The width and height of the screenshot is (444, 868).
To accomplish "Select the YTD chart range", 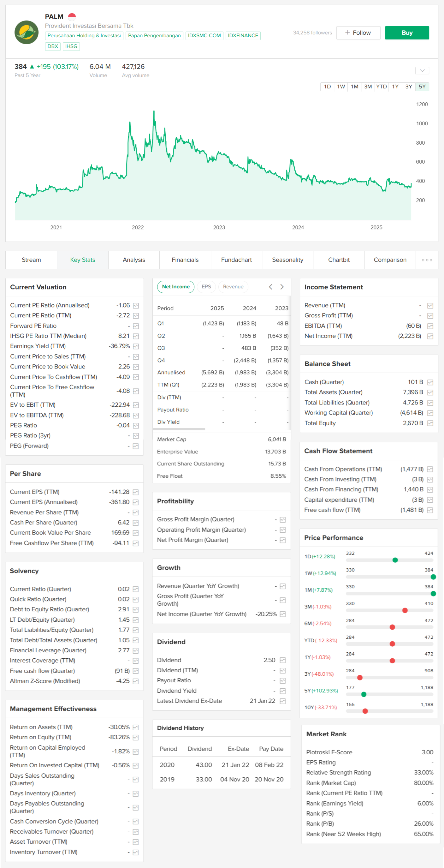I will (381, 87).
